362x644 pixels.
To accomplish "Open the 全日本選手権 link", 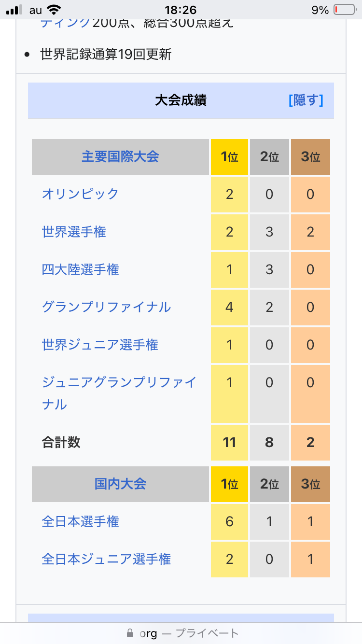I will pos(80,521).
